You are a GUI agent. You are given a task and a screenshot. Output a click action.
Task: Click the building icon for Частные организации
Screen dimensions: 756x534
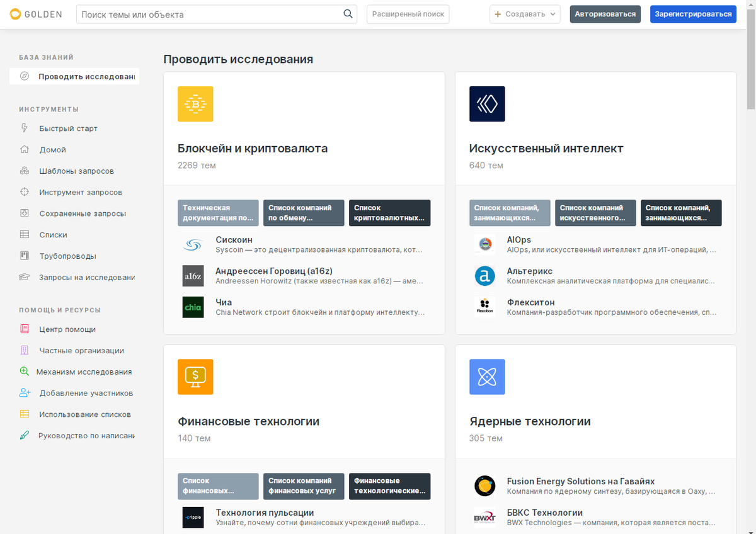tap(25, 351)
